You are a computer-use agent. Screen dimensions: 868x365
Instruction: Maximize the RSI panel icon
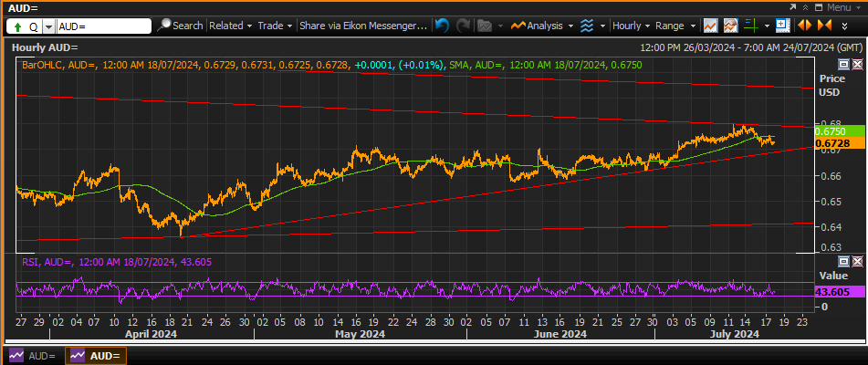(843, 261)
